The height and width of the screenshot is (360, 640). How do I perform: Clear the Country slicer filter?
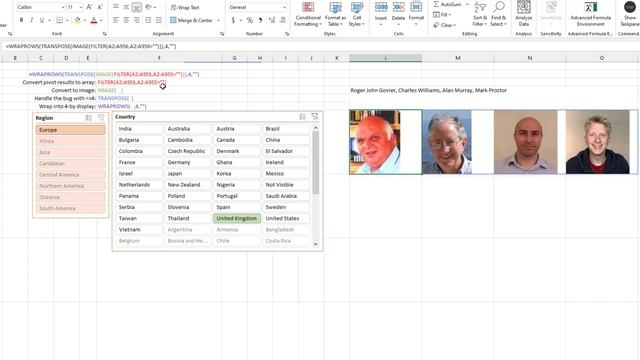(x=315, y=117)
